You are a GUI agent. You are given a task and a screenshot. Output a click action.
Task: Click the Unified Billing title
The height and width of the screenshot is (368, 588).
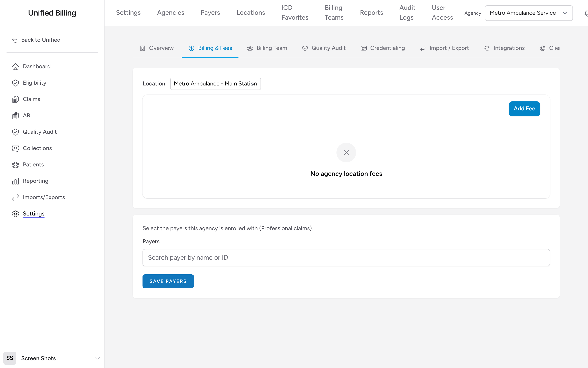(52, 13)
